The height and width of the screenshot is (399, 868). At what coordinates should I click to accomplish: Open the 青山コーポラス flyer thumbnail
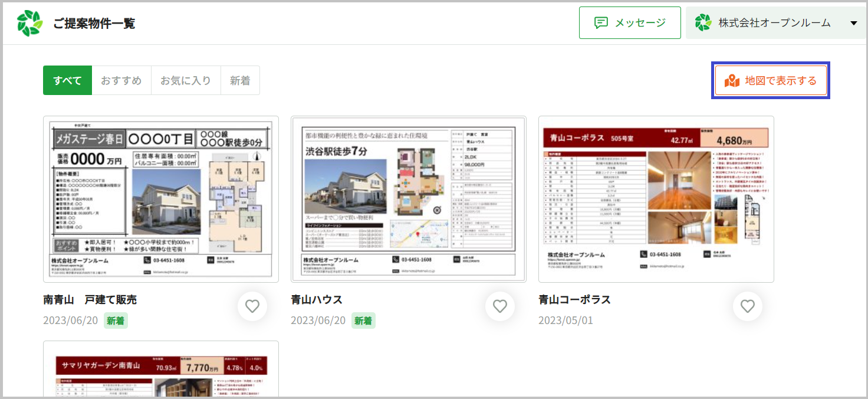(656, 199)
